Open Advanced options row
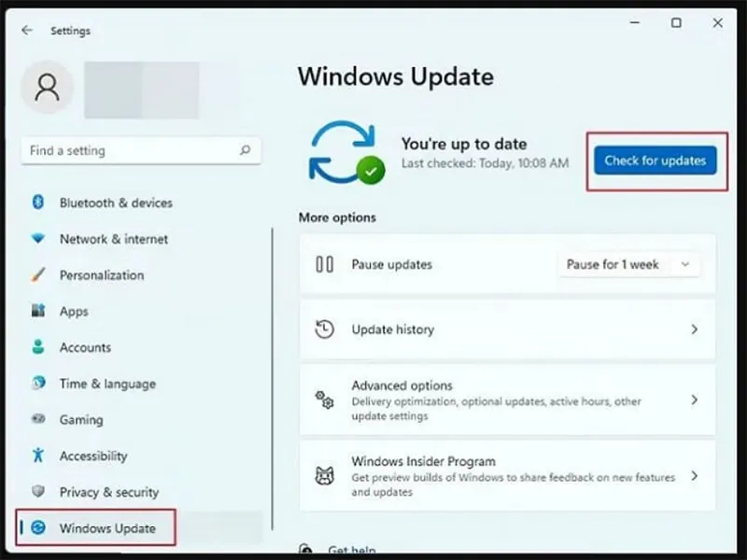747x560 pixels. click(507, 400)
